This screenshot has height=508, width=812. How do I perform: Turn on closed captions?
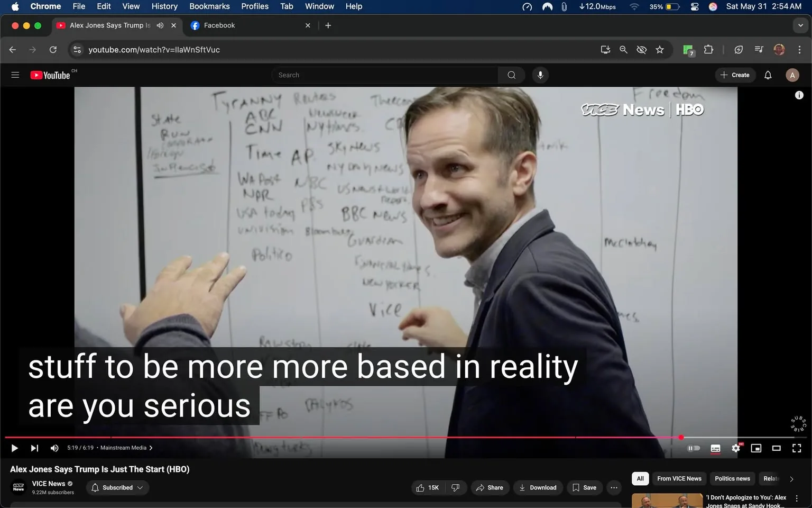pyautogui.click(x=715, y=448)
